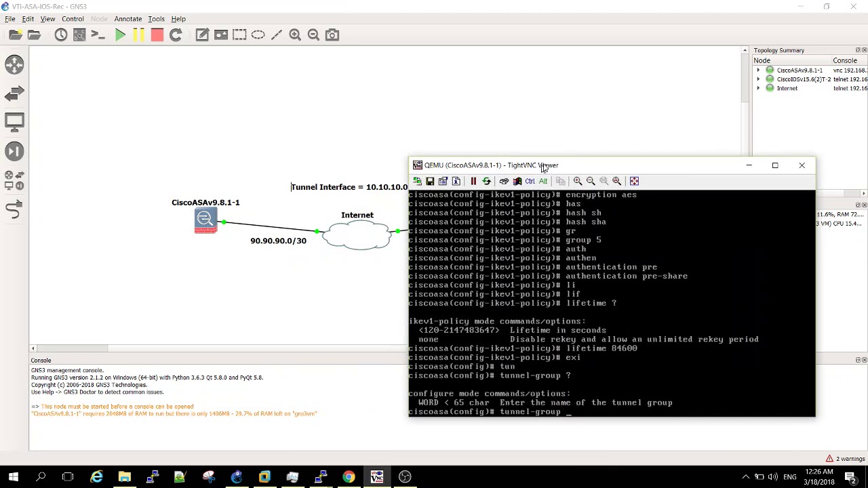Zoom out the TightVNC viewer
868x488 pixels.
click(x=591, y=181)
